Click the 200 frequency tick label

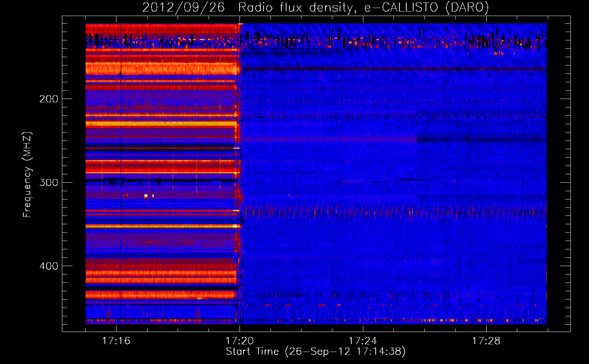coord(49,99)
